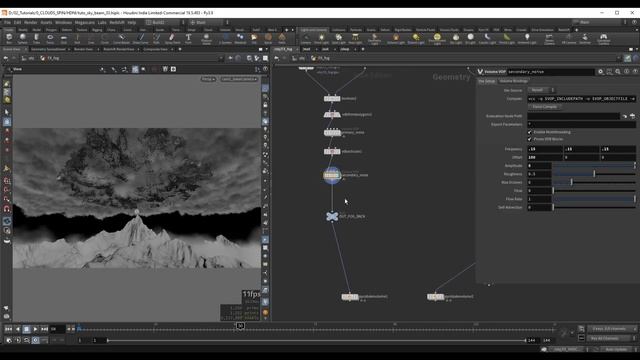Open the parameter pane gear menu

(x=600, y=71)
